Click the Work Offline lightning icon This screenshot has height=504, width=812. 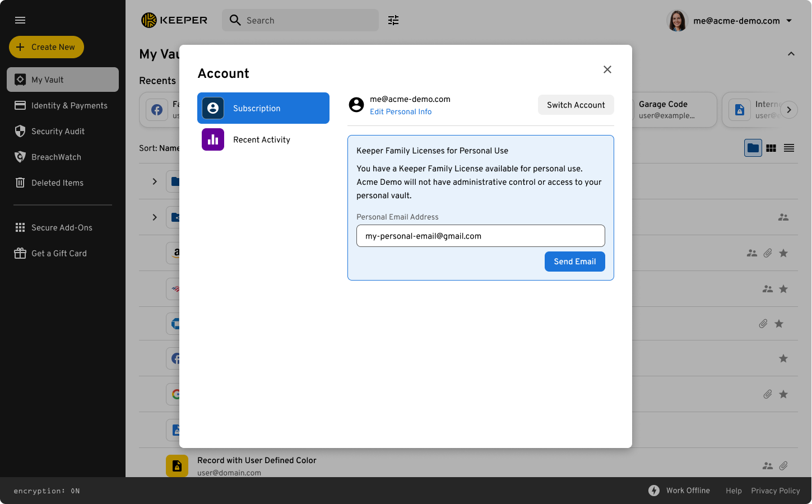point(654,491)
